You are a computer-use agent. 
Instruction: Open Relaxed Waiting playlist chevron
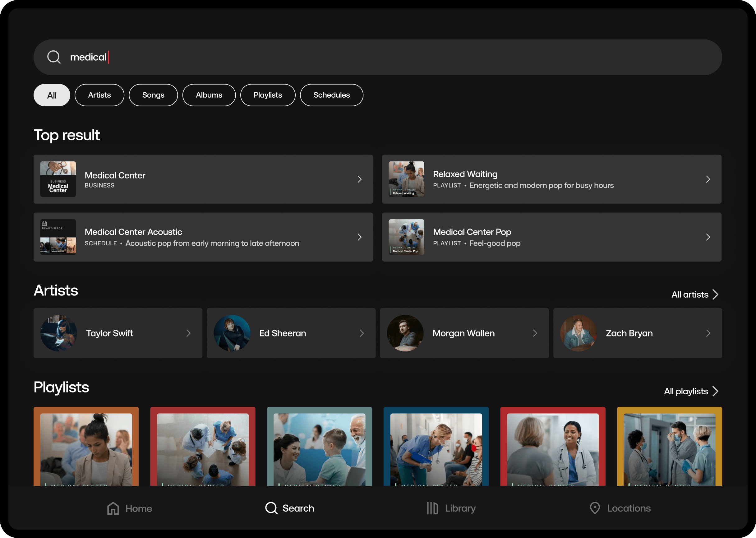(708, 179)
